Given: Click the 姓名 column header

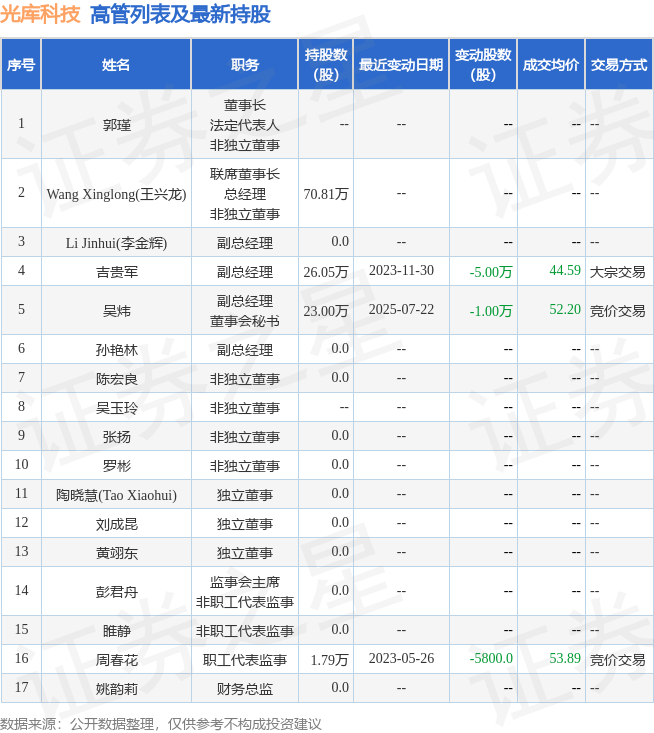Looking at the screenshot, I should [x=116, y=65].
